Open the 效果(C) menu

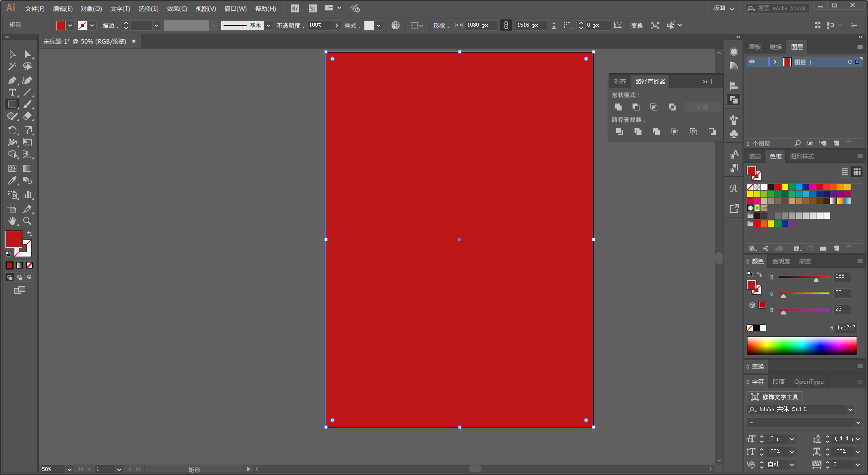(x=177, y=8)
